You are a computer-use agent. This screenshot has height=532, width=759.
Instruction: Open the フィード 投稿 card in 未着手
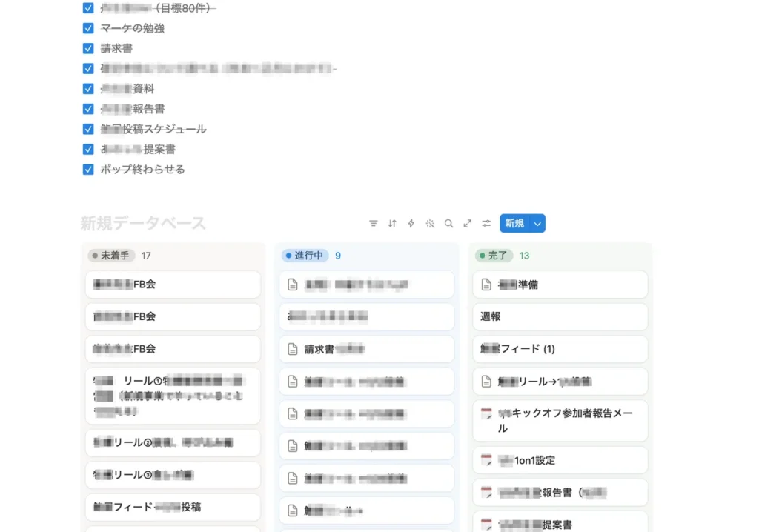[x=173, y=507]
